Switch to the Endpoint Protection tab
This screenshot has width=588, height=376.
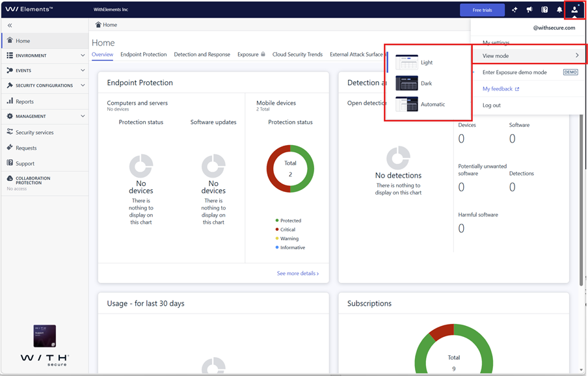(x=144, y=55)
